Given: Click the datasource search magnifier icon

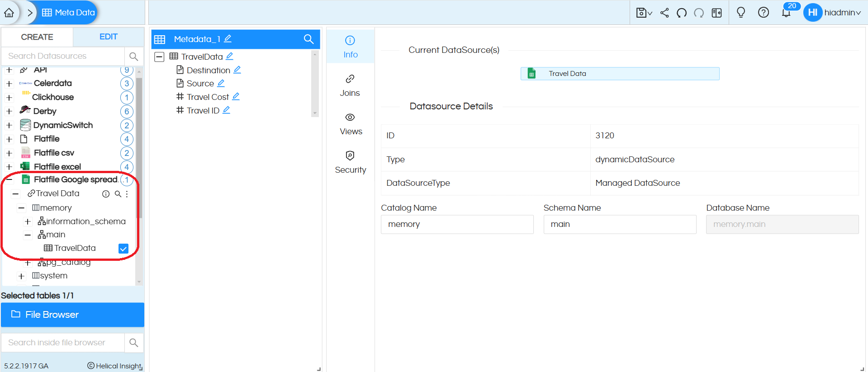Looking at the screenshot, I should (x=133, y=56).
